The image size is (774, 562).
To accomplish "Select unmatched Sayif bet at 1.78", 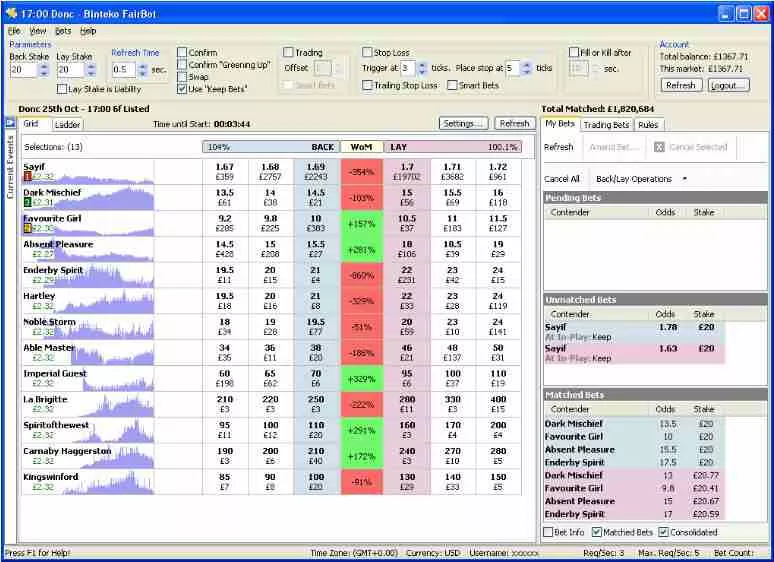I will coord(634,332).
